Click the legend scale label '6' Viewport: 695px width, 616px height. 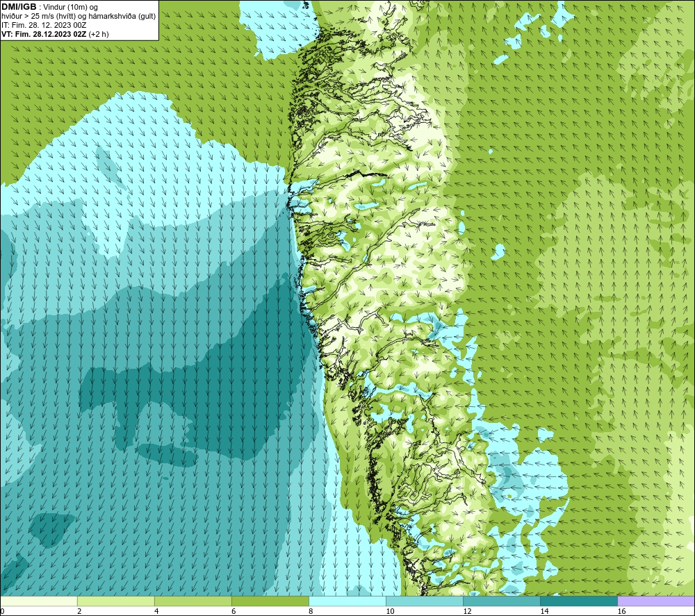click(x=233, y=611)
